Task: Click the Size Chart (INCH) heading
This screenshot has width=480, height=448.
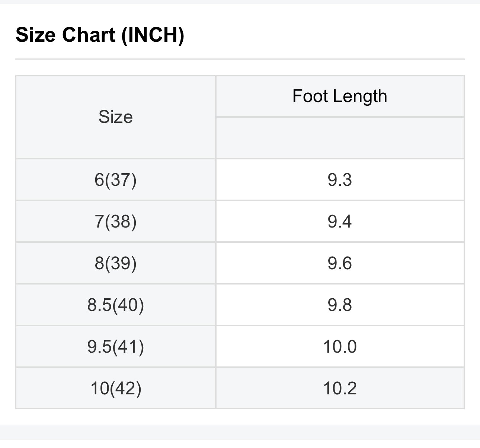Action: [100, 35]
